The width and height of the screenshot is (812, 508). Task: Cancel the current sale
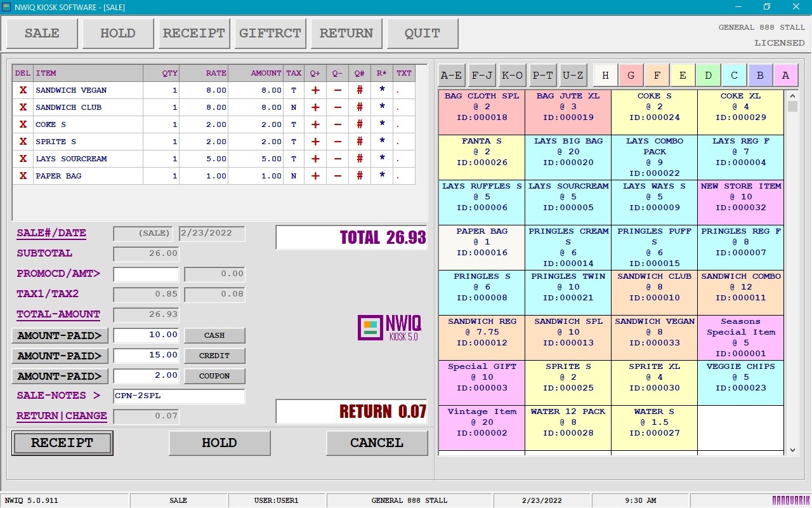tap(377, 443)
